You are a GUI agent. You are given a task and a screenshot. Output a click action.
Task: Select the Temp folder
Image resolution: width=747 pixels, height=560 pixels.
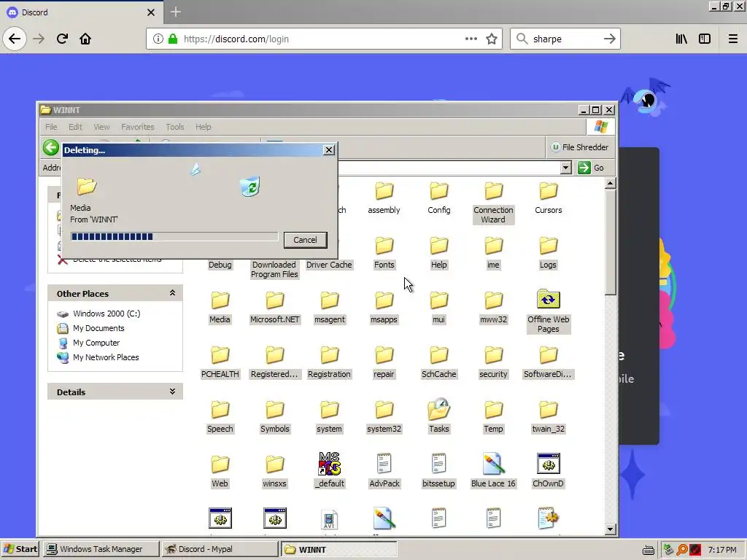click(493, 417)
